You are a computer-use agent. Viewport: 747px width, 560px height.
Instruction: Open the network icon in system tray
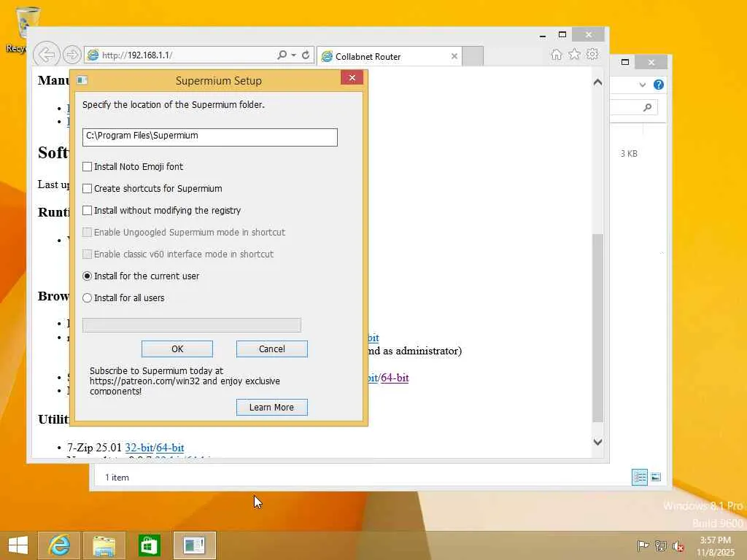coord(661,545)
